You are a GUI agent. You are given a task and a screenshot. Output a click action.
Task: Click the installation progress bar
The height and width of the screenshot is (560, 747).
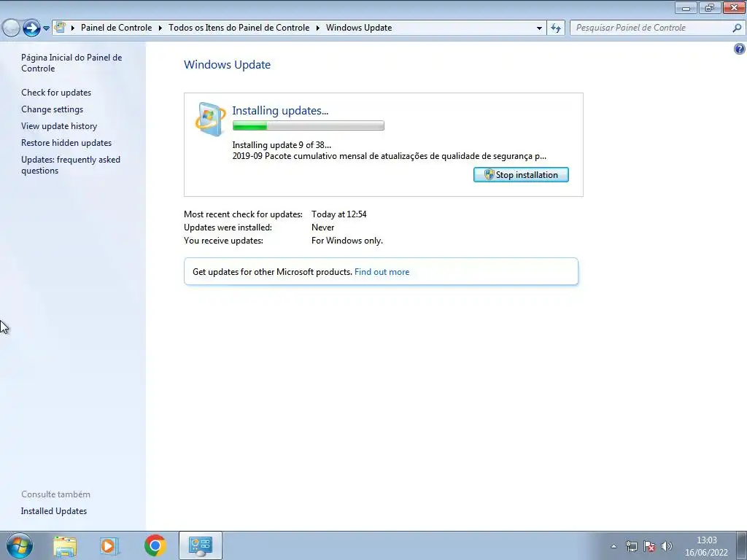click(x=309, y=125)
